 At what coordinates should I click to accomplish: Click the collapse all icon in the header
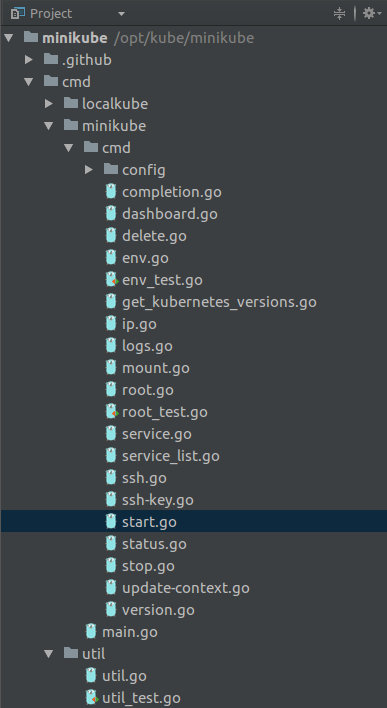[339, 14]
